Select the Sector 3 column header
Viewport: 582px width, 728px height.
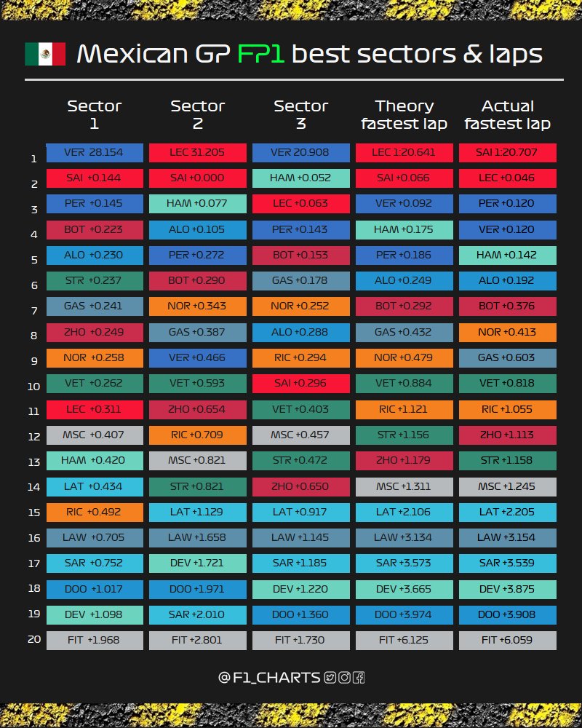coord(300,114)
